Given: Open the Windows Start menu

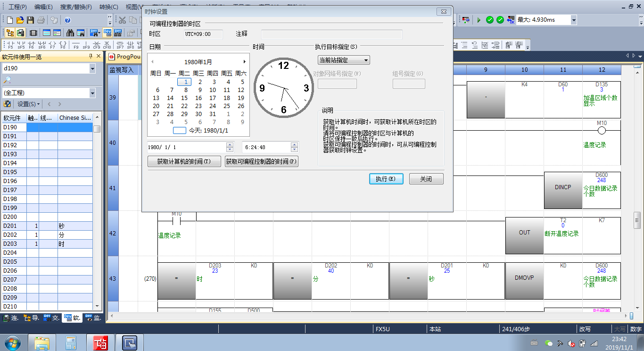Looking at the screenshot, I should 12,342.
